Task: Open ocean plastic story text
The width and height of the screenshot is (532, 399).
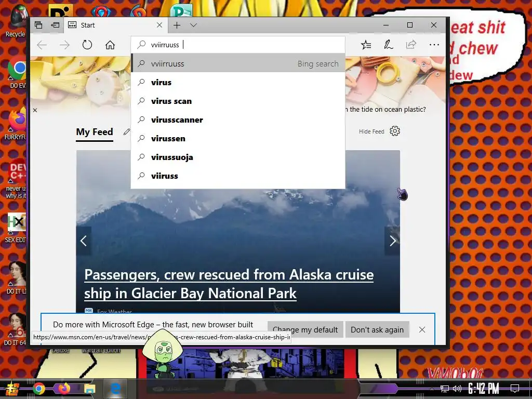Action: pos(385,109)
